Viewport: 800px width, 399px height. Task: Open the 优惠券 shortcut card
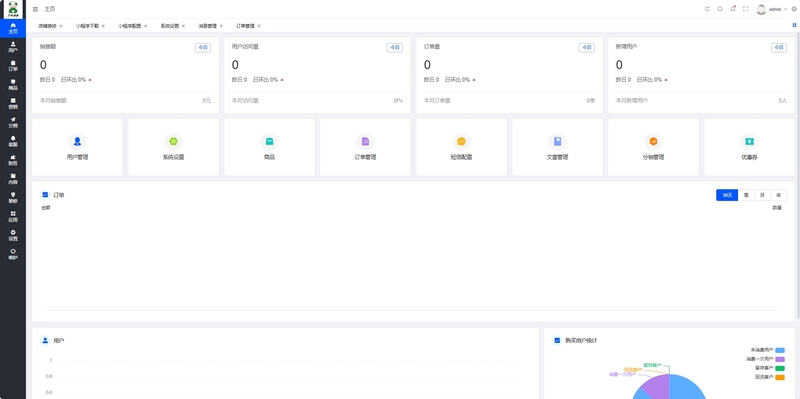click(749, 147)
